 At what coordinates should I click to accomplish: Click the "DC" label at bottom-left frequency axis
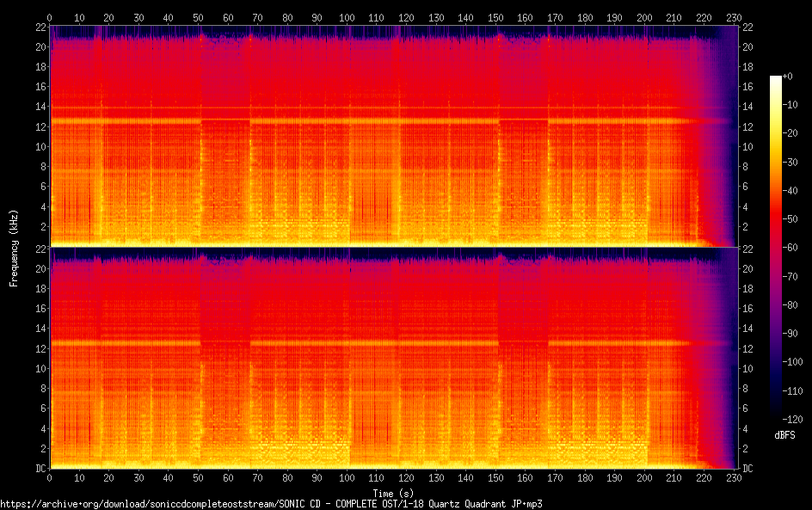[x=39, y=469]
